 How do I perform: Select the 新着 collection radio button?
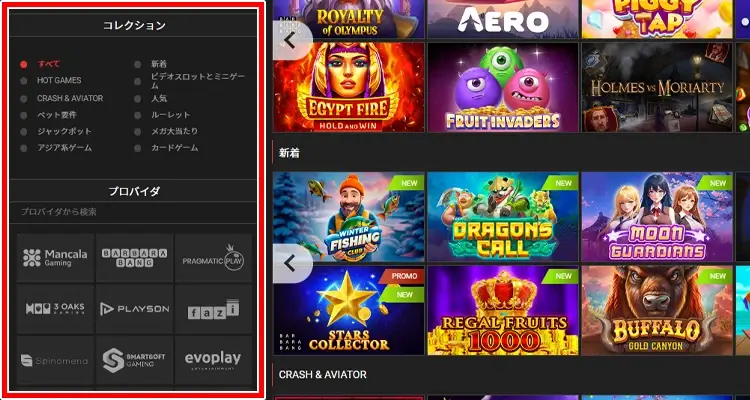click(137, 64)
